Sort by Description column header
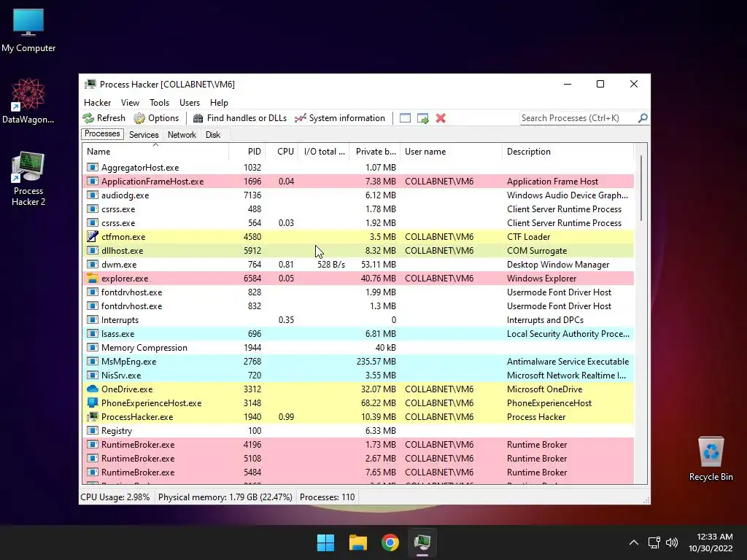Viewport: 747px width, 560px height. click(x=568, y=152)
